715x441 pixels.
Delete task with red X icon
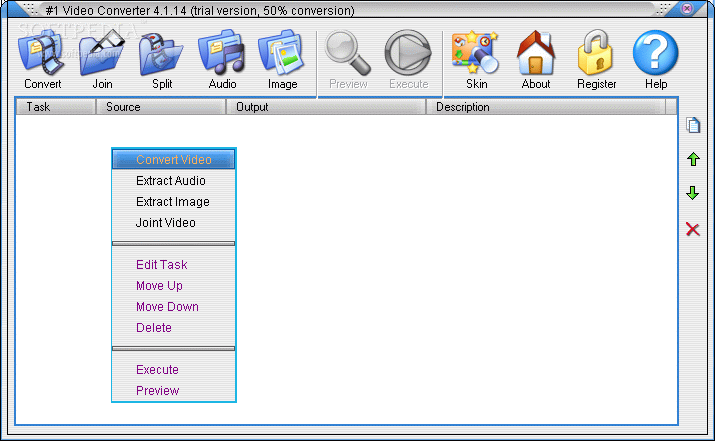[693, 229]
